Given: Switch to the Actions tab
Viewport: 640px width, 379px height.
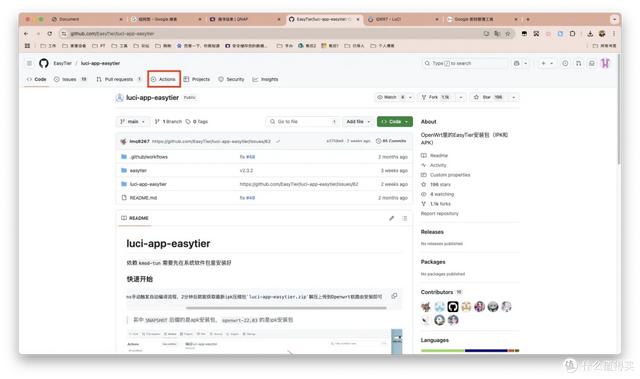Looking at the screenshot, I should [x=164, y=79].
